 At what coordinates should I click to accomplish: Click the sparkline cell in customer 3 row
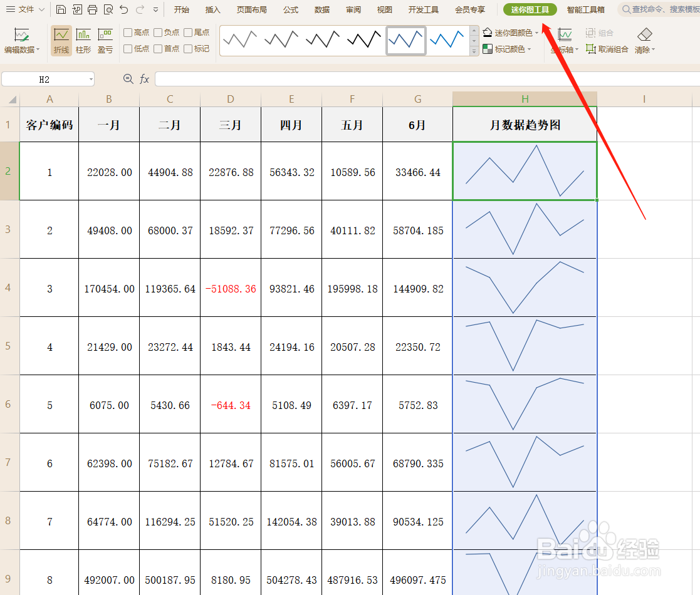pos(525,287)
